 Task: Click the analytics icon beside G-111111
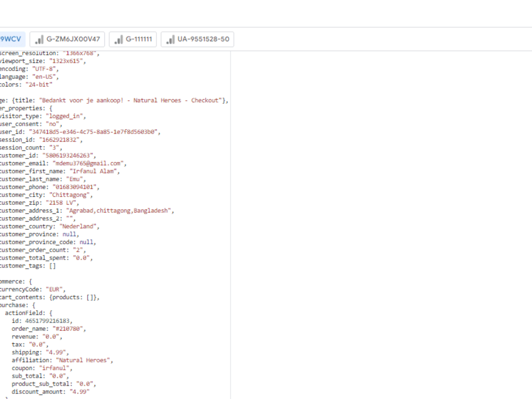(119, 39)
